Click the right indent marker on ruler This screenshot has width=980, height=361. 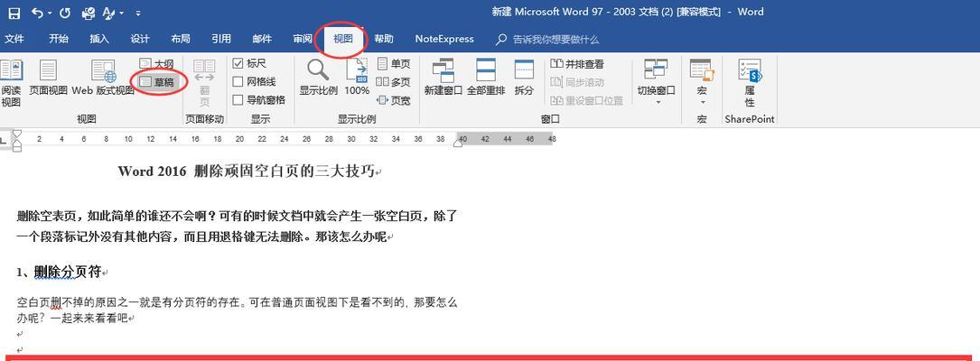pos(458,143)
